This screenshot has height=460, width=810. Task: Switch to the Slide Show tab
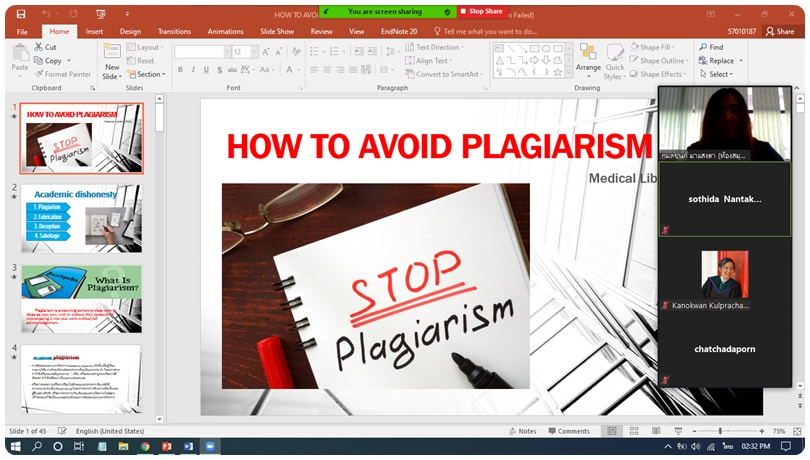(x=277, y=31)
